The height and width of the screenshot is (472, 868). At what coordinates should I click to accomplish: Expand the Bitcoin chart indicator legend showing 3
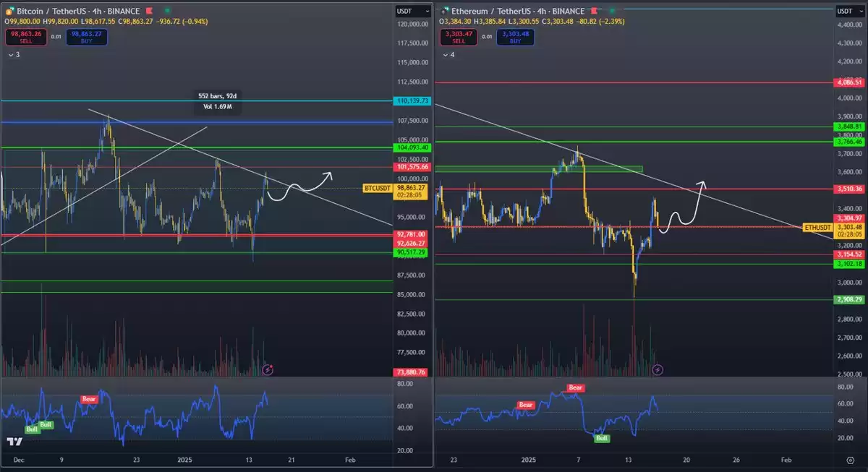(13, 54)
